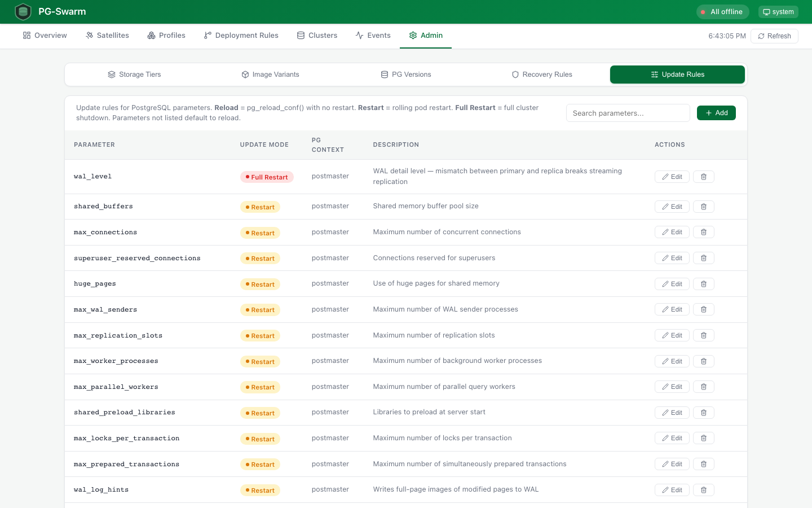Edit the wal_level rule
This screenshot has width=812, height=508.
672,177
